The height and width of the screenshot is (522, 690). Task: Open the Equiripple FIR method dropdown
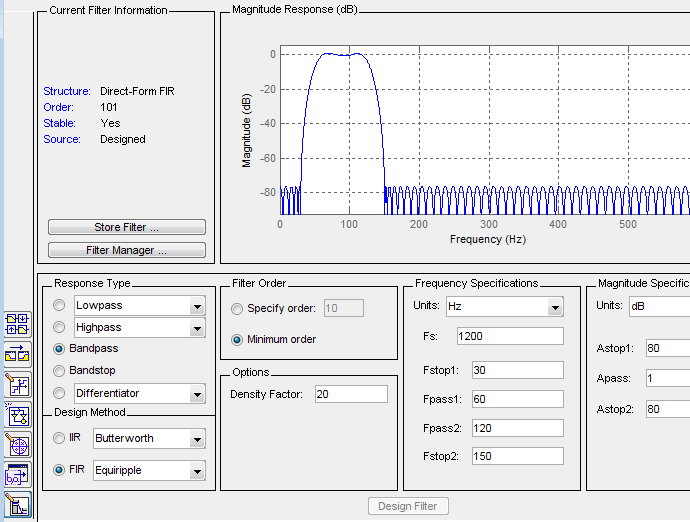point(197,471)
